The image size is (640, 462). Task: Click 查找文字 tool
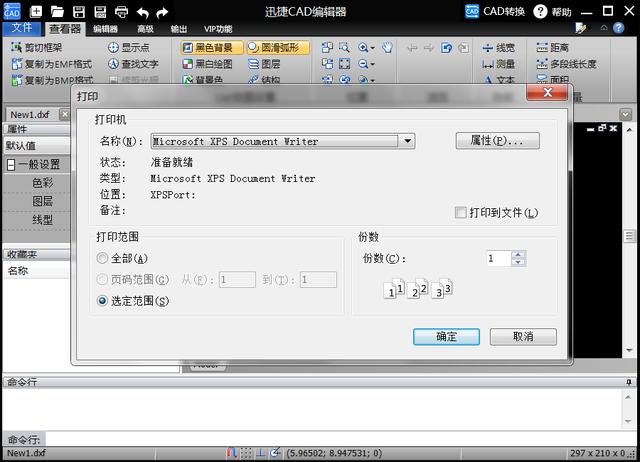(x=133, y=64)
